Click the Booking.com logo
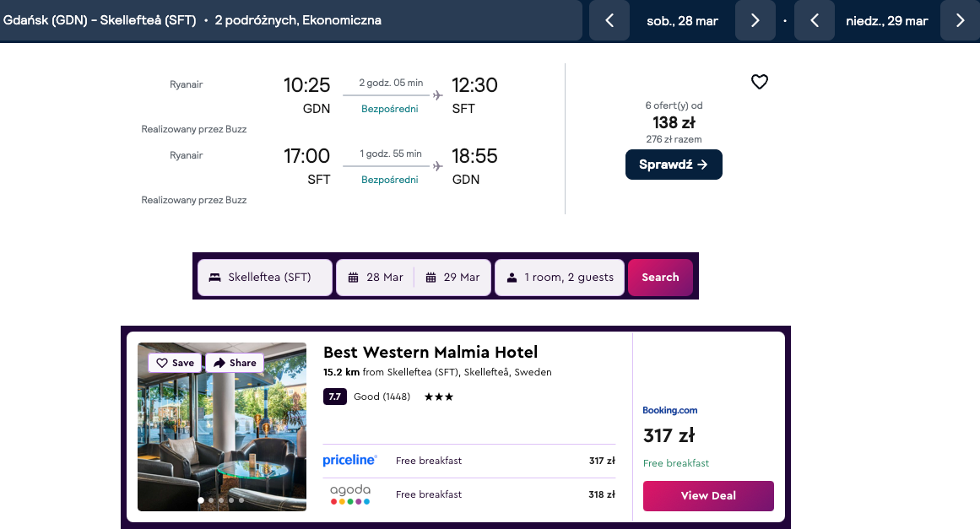Viewport: 980px width, 529px height. tap(670, 411)
